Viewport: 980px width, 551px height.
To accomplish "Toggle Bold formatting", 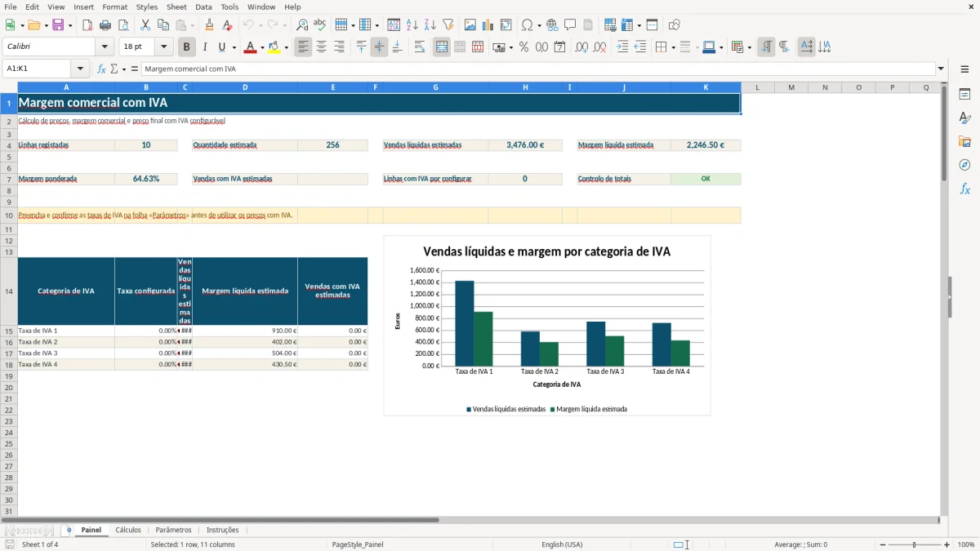I will [x=187, y=47].
